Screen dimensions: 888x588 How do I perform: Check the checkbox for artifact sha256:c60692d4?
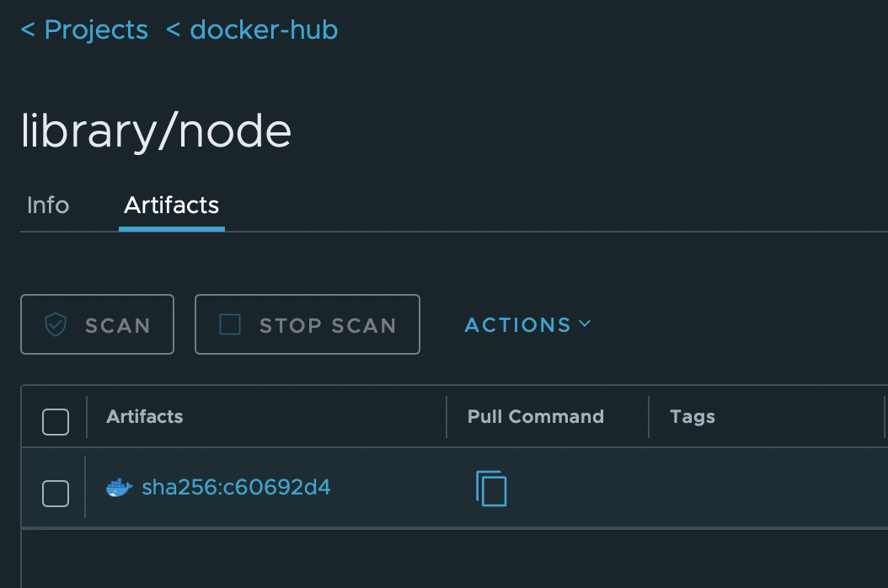coord(55,494)
